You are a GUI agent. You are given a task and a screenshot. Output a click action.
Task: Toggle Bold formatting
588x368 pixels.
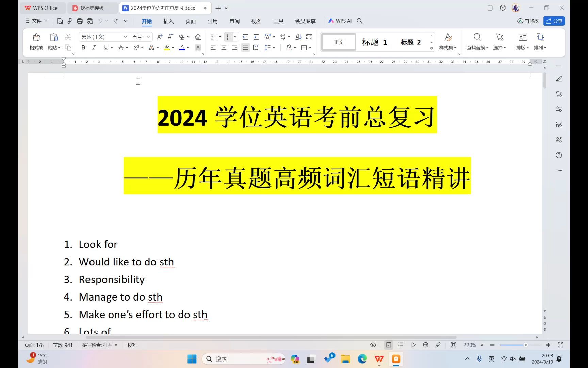(x=83, y=48)
